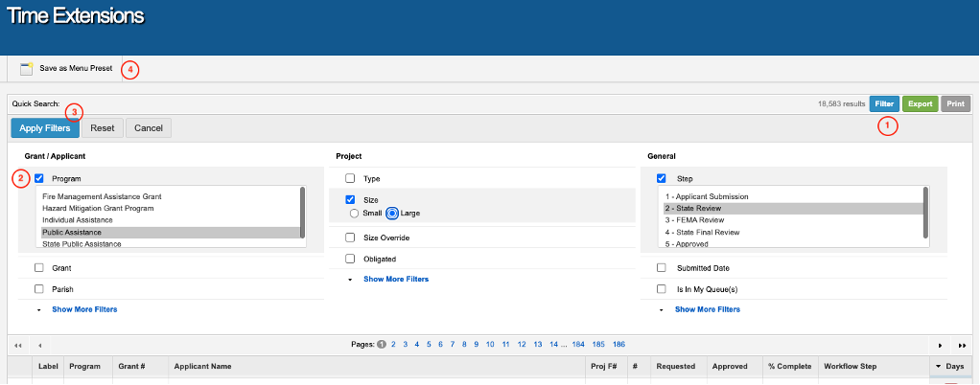Sort by Workflow Step column header
This screenshot has height=385, width=980.
tap(874, 366)
